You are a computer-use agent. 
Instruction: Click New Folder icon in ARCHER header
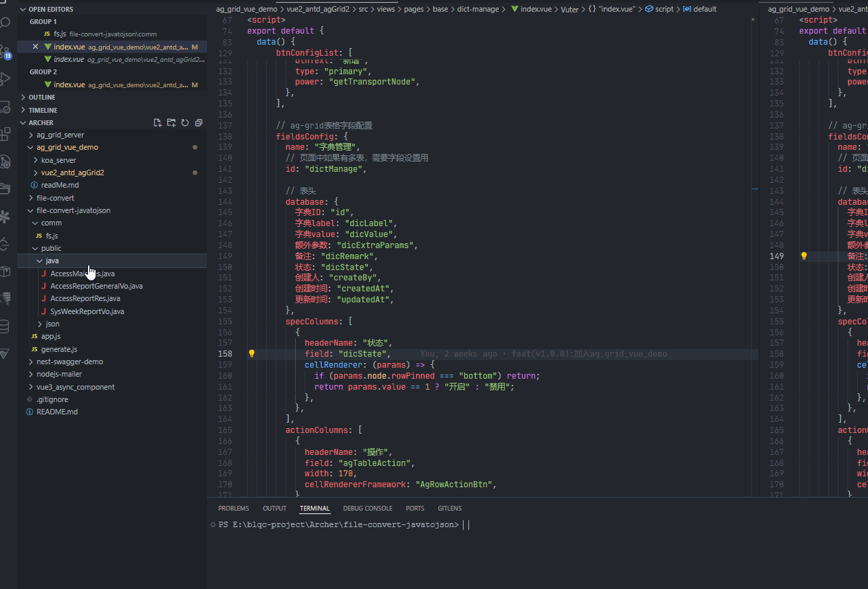click(x=171, y=122)
